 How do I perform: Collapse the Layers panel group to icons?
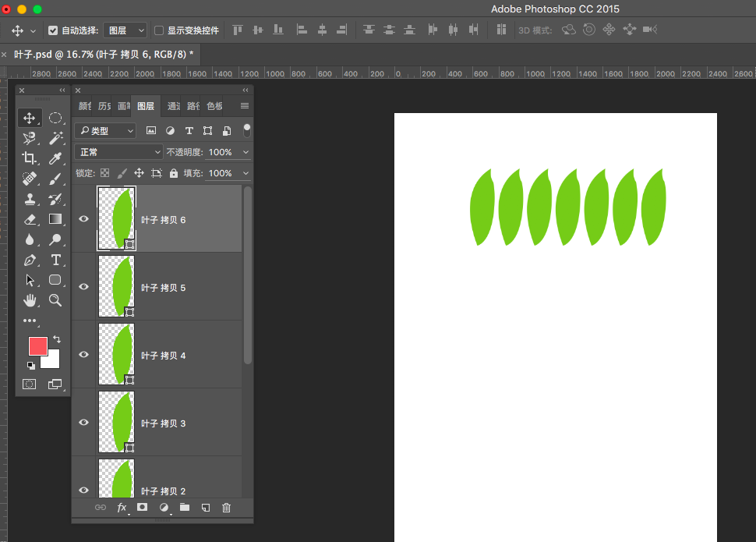coord(246,90)
